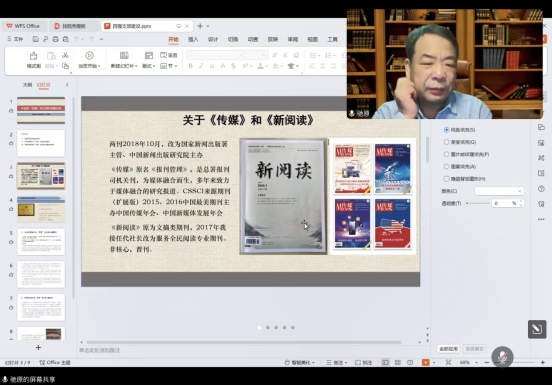Viewport: 552px width, 386px height.
Task: Open the font color A dropdown arrow
Action: (x=266, y=66)
